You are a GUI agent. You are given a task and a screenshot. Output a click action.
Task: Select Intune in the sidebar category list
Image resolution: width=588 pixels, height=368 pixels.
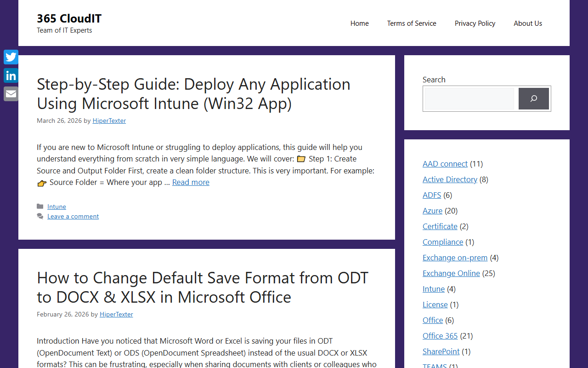(434, 289)
